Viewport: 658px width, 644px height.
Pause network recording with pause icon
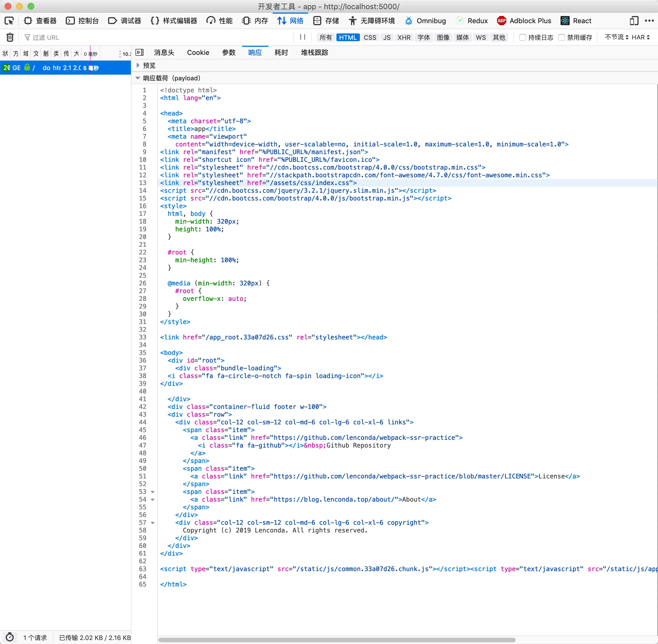[303, 37]
